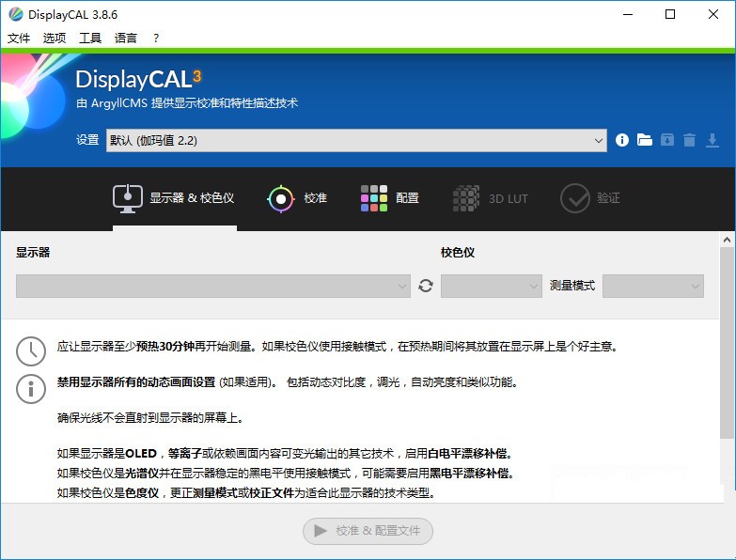Open the 3D LUT tab
Screen dimensions: 736x560
click(491, 199)
